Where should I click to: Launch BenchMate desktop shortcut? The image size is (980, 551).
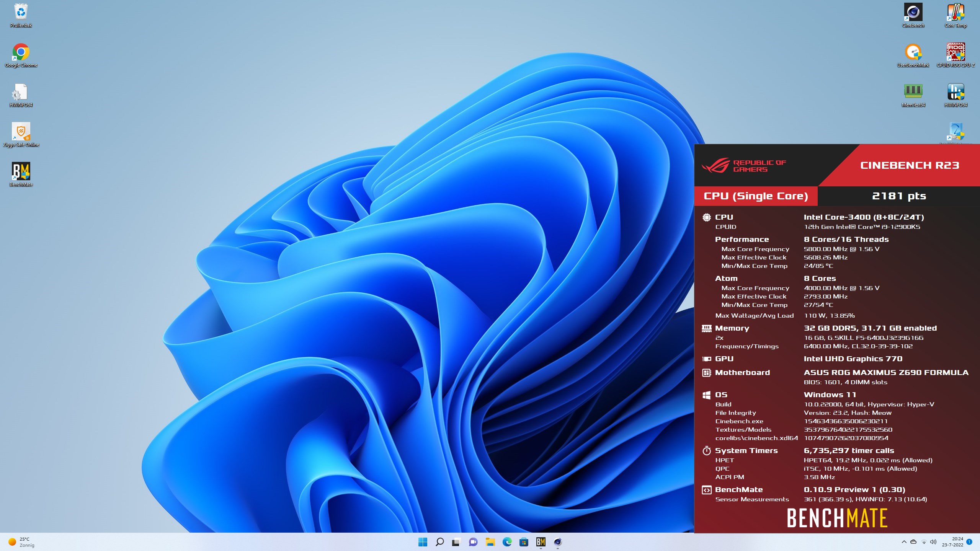21,175
